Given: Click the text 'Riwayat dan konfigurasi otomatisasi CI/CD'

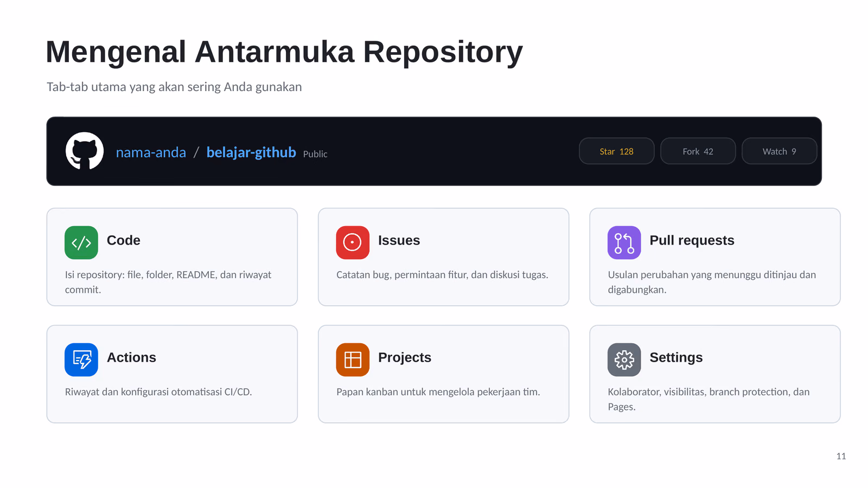Looking at the screenshot, I should click(x=158, y=392).
